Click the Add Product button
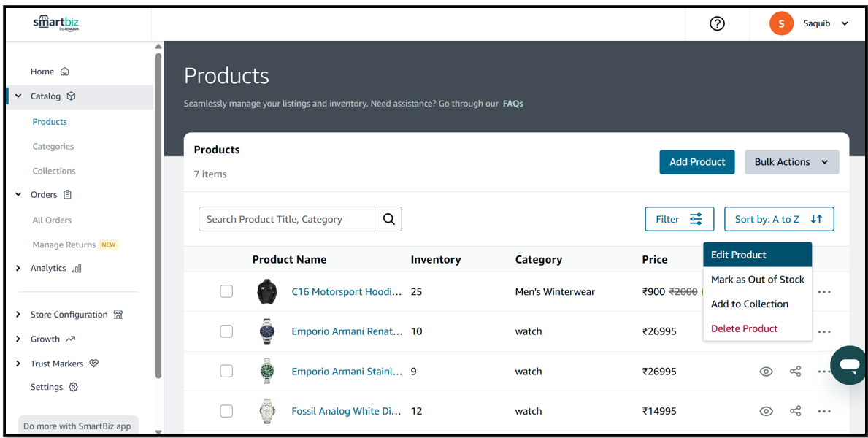 697,161
